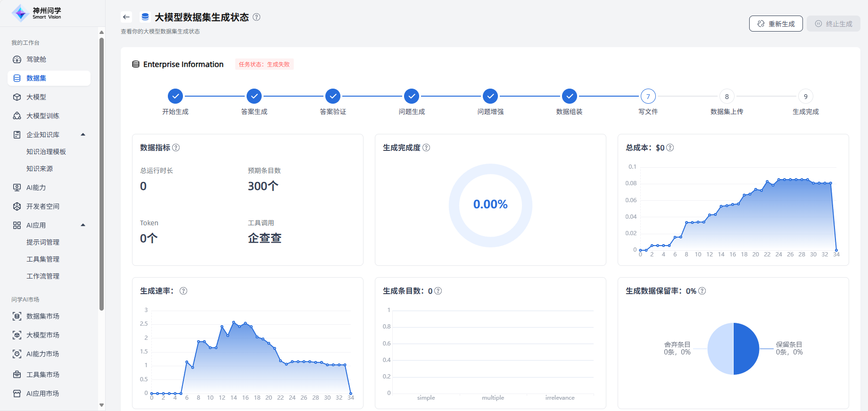Click the 神州问学 Smart Vision logo

37,13
